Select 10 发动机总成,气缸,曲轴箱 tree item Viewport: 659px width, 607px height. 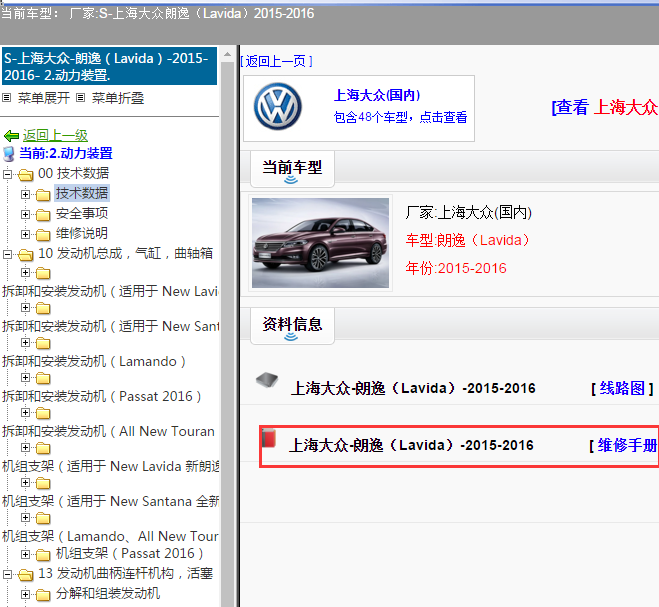point(126,253)
